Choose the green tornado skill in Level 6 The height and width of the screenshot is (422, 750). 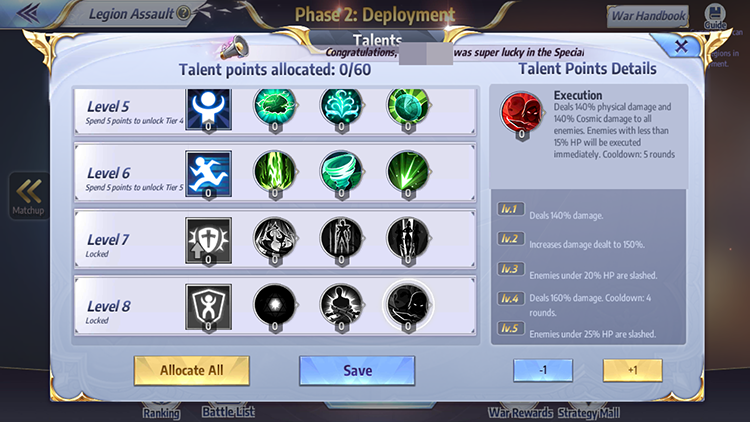341,171
